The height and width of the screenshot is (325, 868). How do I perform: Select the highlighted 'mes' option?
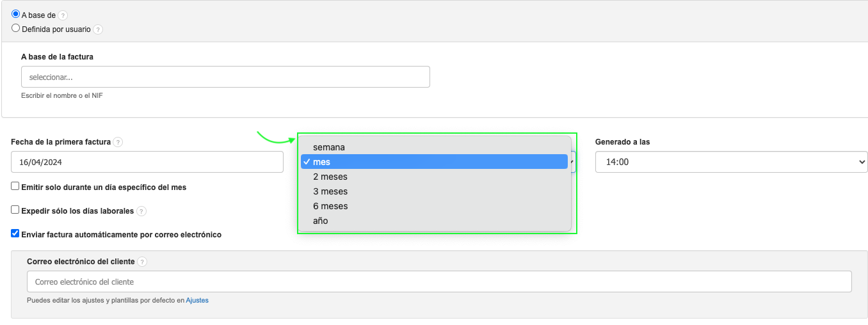pyautogui.click(x=322, y=162)
